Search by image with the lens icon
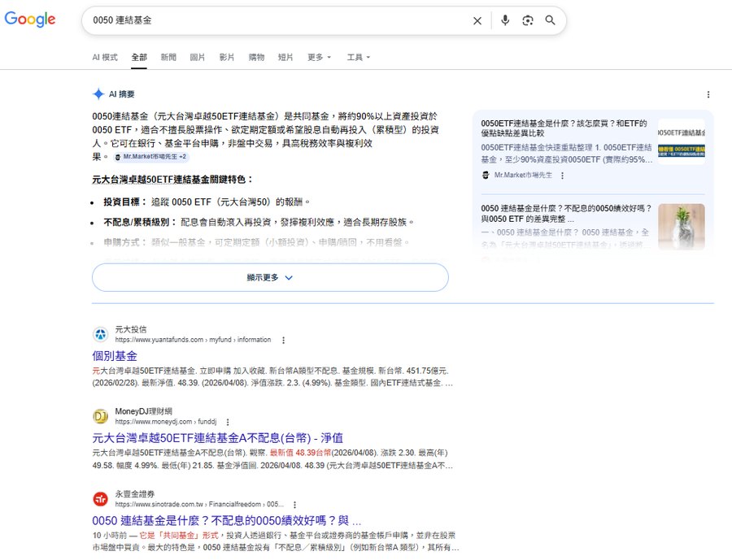 pos(528,20)
